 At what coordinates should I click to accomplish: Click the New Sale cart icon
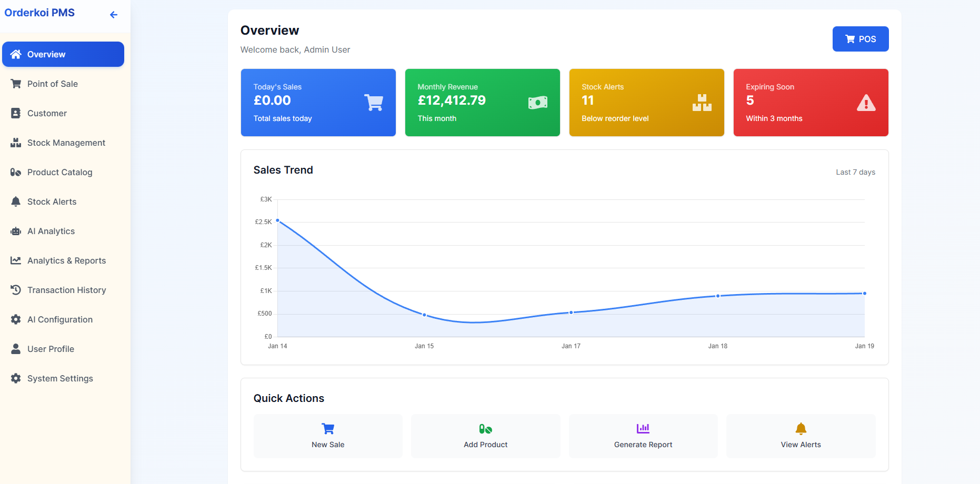pos(327,428)
